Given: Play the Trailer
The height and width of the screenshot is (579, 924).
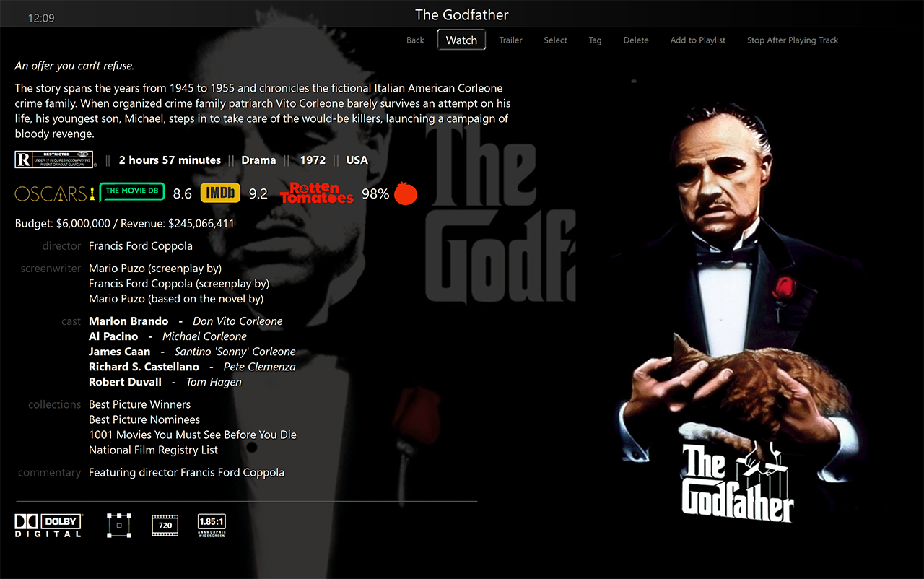Looking at the screenshot, I should pos(510,40).
